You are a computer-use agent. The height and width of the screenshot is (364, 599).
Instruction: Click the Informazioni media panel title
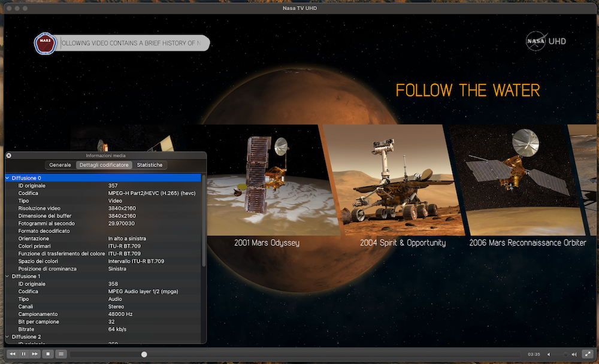pyautogui.click(x=105, y=156)
